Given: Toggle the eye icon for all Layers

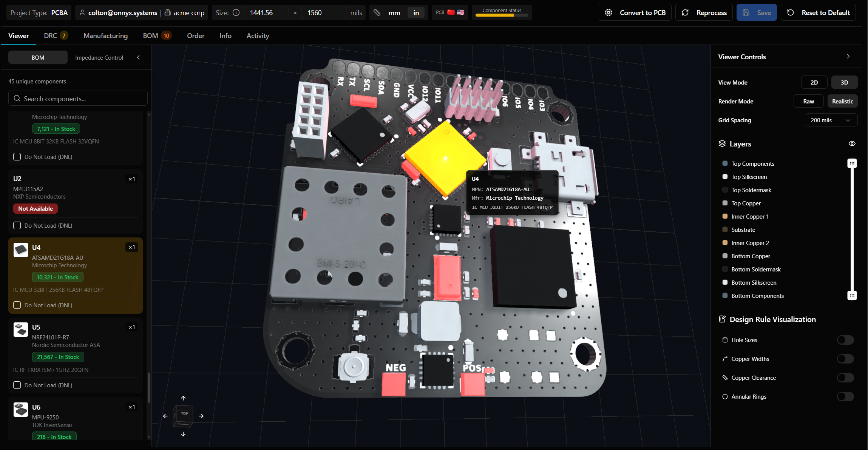Looking at the screenshot, I should pyautogui.click(x=852, y=143).
